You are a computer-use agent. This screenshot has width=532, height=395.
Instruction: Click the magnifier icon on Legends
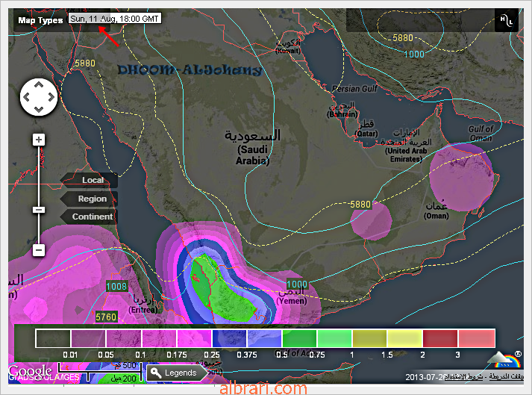click(x=156, y=373)
